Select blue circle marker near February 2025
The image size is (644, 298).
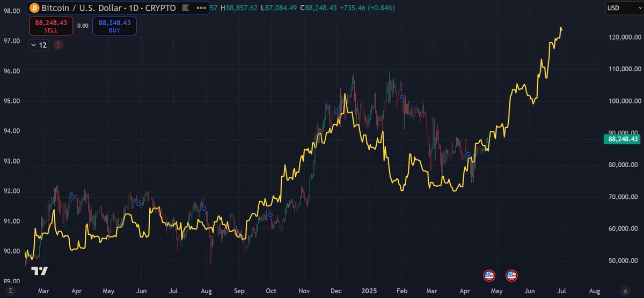402,97
